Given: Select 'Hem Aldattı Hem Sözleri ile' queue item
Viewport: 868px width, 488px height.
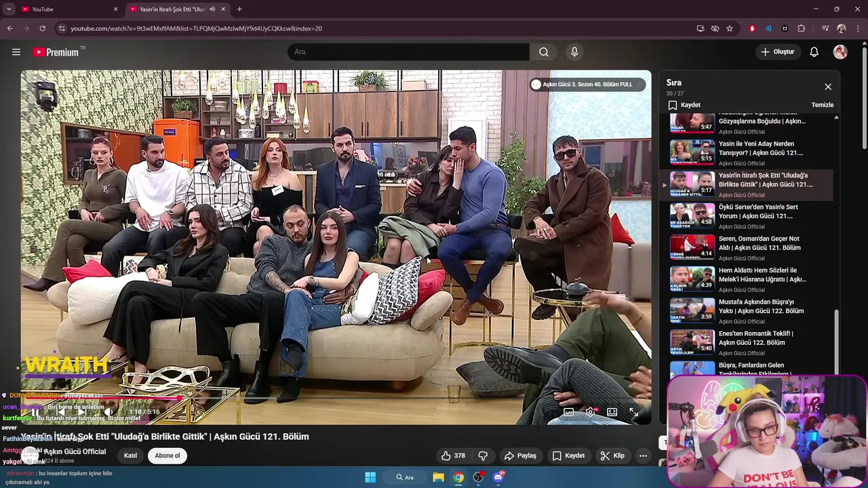Looking at the screenshot, I should click(x=746, y=279).
